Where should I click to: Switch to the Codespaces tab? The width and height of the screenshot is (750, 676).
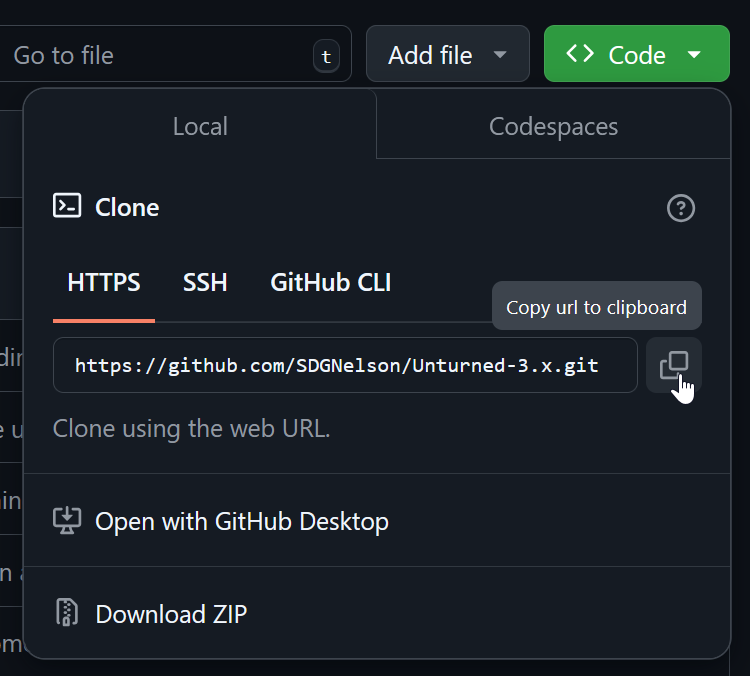[x=553, y=126]
